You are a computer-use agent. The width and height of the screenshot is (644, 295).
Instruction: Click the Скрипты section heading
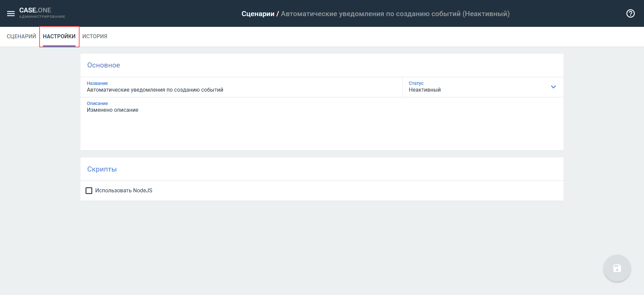[x=102, y=169]
